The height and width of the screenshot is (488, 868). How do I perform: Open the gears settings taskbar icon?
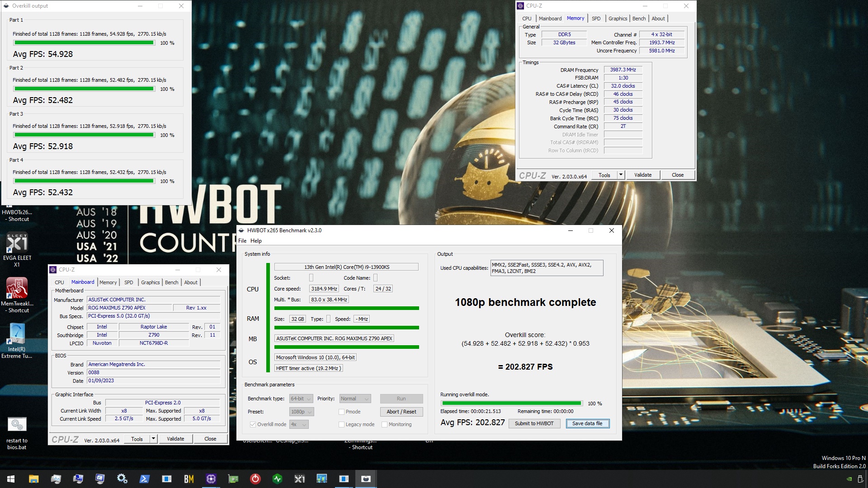coord(122,479)
